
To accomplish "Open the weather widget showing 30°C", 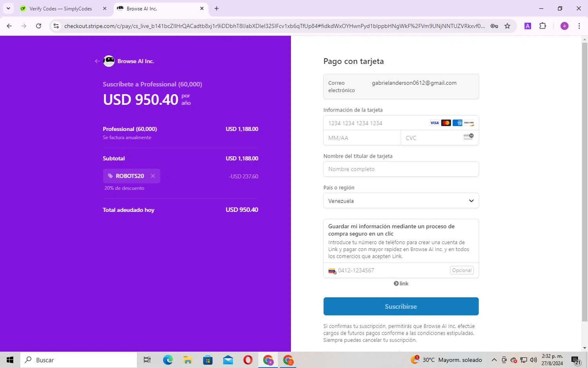I will [x=446, y=360].
